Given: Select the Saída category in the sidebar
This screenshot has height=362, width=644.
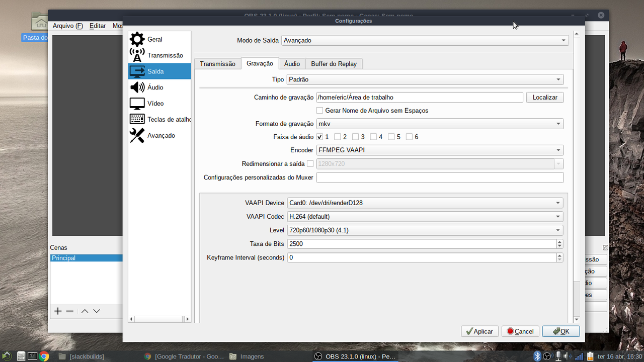Looking at the screenshot, I should [159, 71].
